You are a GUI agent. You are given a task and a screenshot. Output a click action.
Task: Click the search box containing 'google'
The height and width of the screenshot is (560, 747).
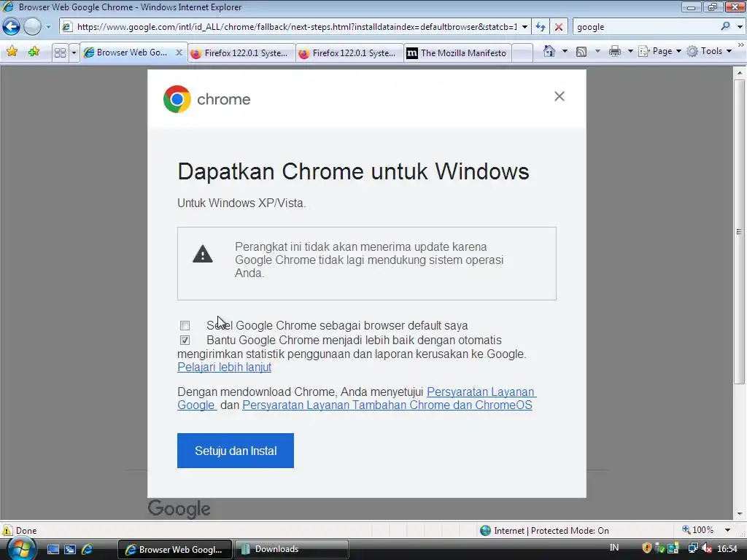point(645,27)
